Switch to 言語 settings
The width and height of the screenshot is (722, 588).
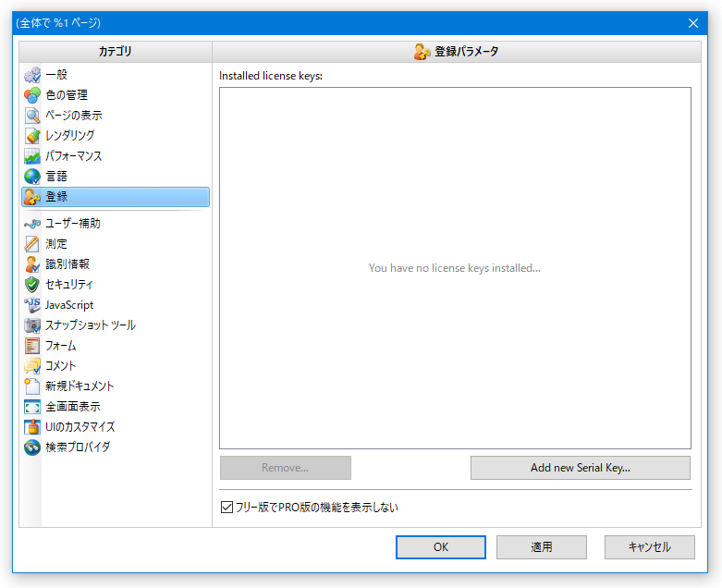(116, 177)
